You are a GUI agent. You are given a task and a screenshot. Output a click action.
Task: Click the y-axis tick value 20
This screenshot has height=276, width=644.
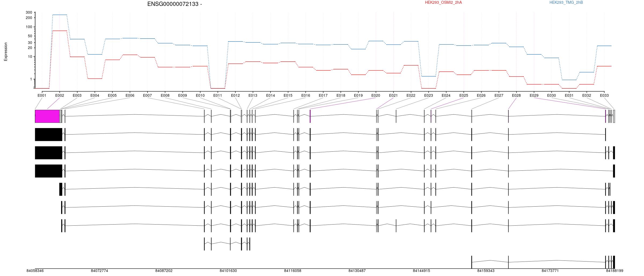click(x=30, y=48)
